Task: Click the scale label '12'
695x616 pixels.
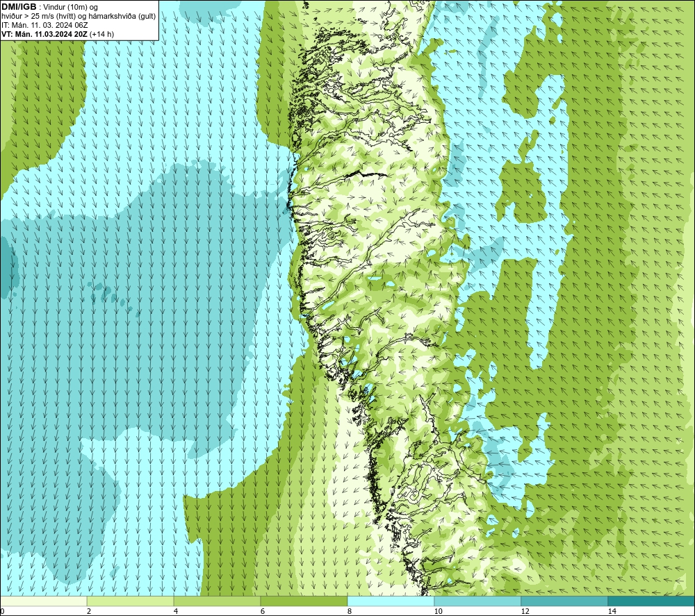Action: coord(525,611)
